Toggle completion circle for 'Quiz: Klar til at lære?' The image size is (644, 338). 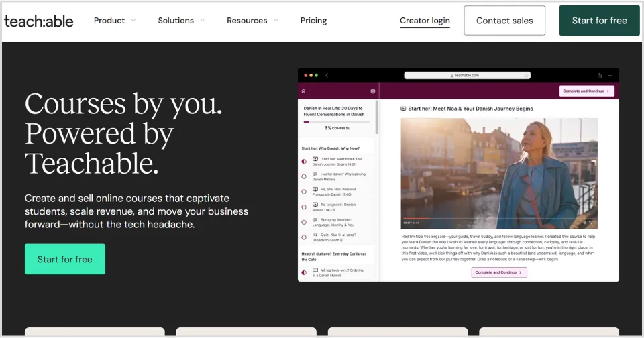pyautogui.click(x=304, y=237)
